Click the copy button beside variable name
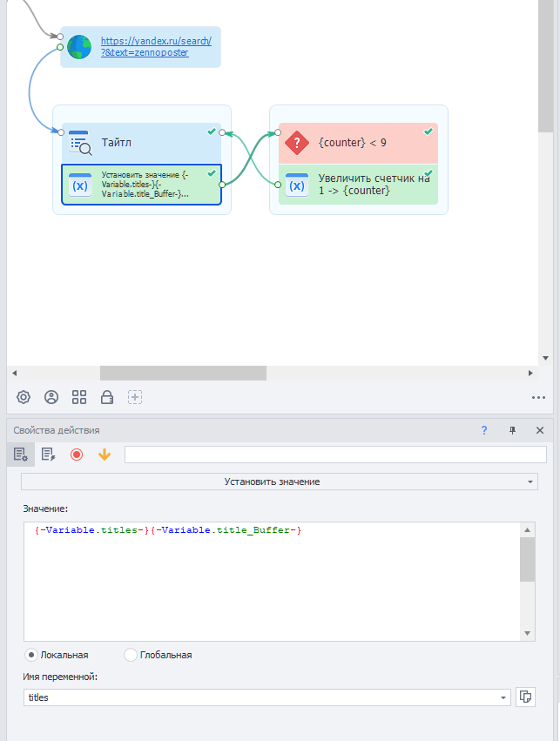Image resolution: width=560 pixels, height=741 pixels. coord(525,697)
